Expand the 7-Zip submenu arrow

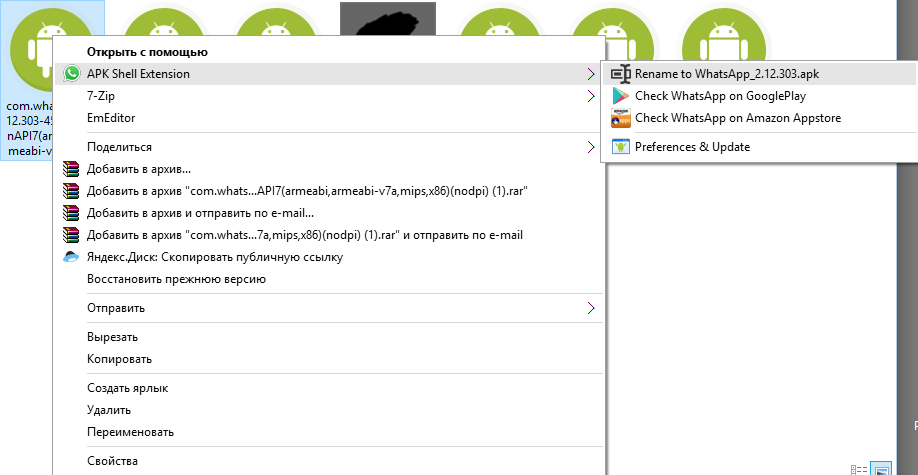(x=590, y=96)
